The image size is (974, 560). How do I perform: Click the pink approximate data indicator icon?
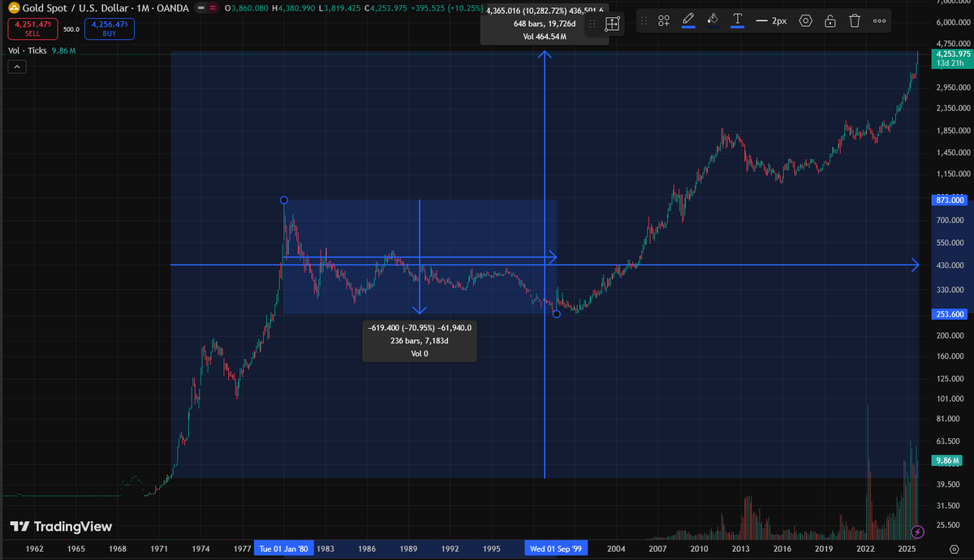213,7
